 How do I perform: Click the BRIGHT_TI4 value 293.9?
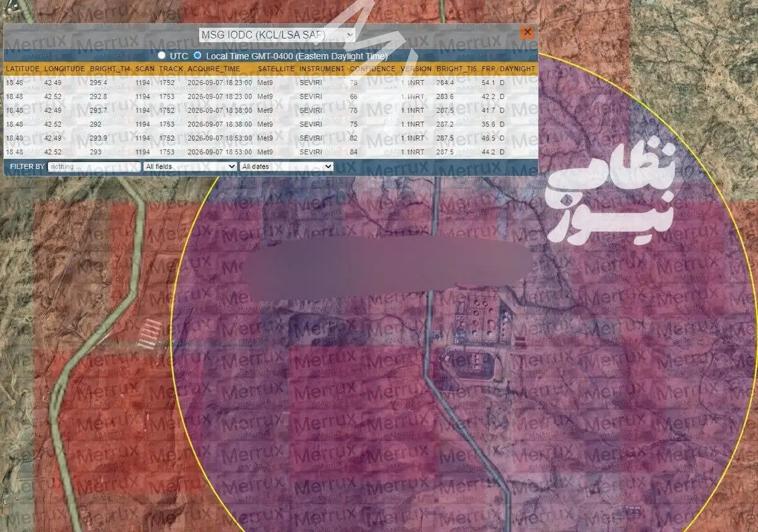(99, 138)
